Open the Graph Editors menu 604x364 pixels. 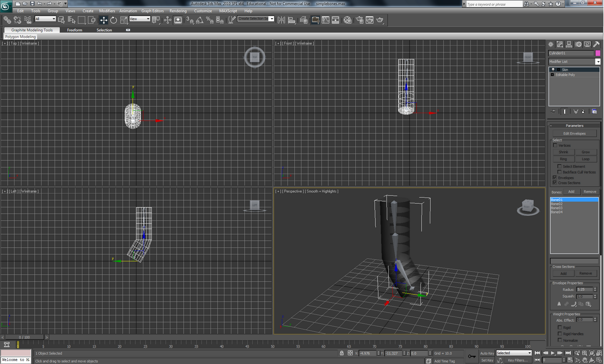click(152, 11)
